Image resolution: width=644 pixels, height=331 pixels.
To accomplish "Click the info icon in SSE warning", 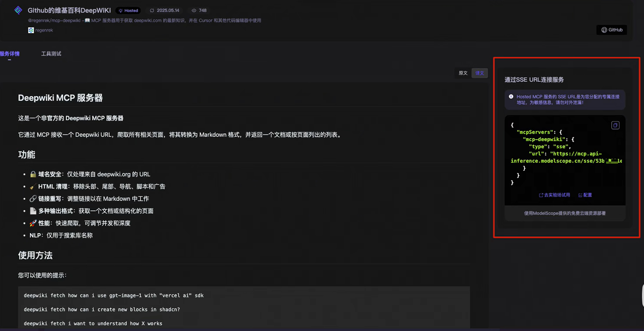I will (x=511, y=97).
